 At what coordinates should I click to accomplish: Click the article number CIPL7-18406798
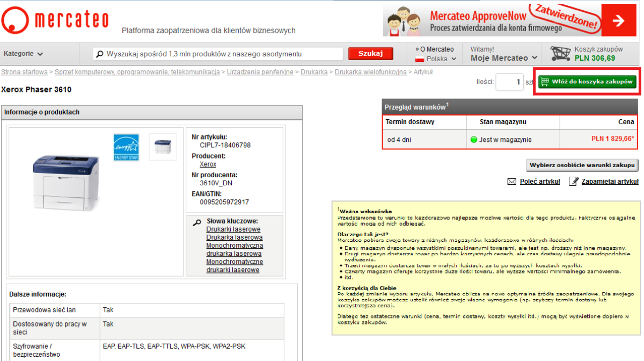click(x=225, y=145)
